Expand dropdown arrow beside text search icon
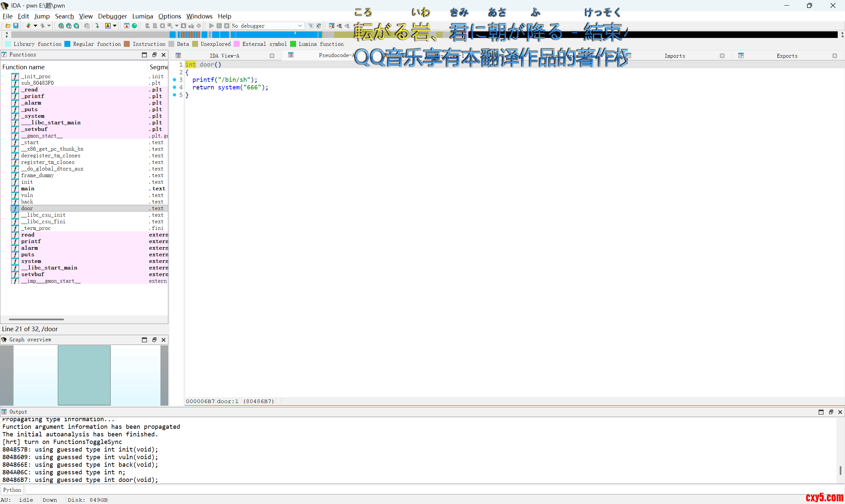The height and width of the screenshot is (504, 845). 115,26
